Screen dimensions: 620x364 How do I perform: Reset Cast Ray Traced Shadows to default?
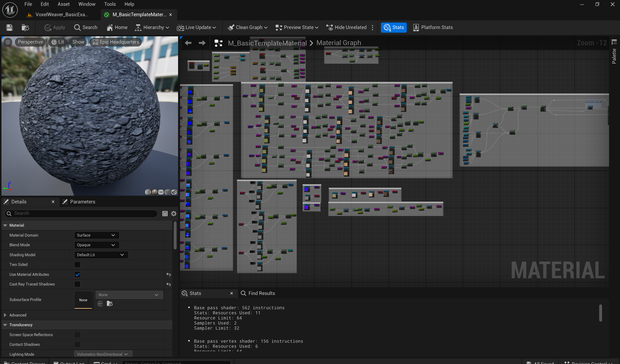coord(169,284)
